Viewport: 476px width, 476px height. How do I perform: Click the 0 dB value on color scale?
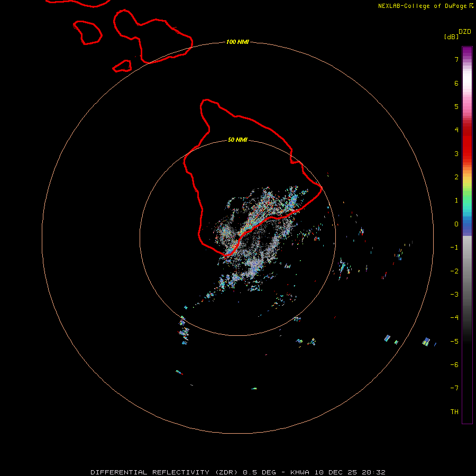(x=456, y=224)
